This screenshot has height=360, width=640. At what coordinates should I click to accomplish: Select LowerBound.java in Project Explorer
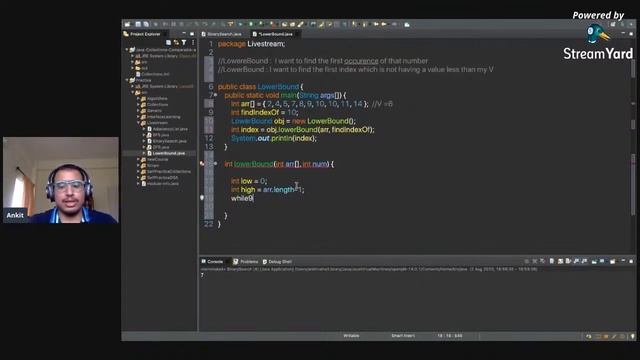tap(169, 153)
